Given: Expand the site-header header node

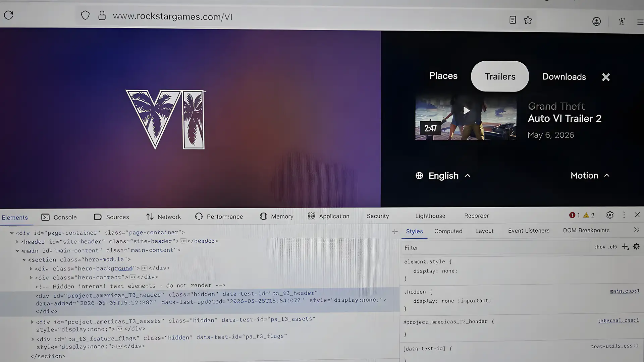Looking at the screenshot, I should (17, 242).
